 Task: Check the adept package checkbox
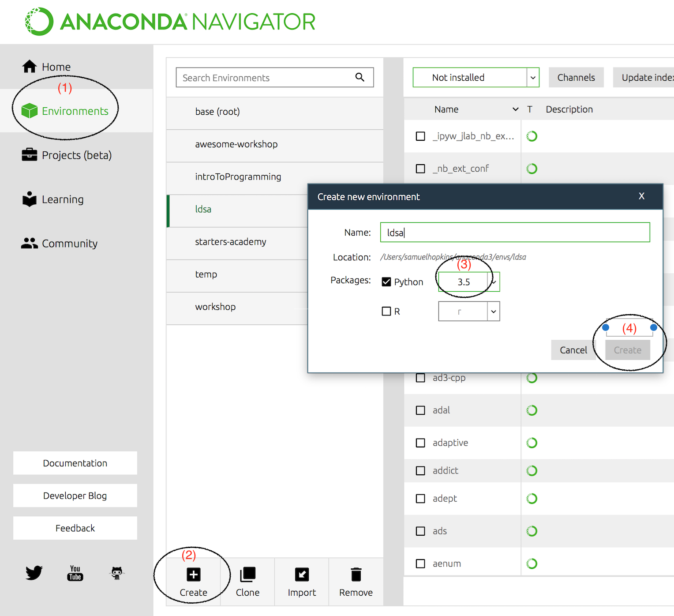(421, 499)
